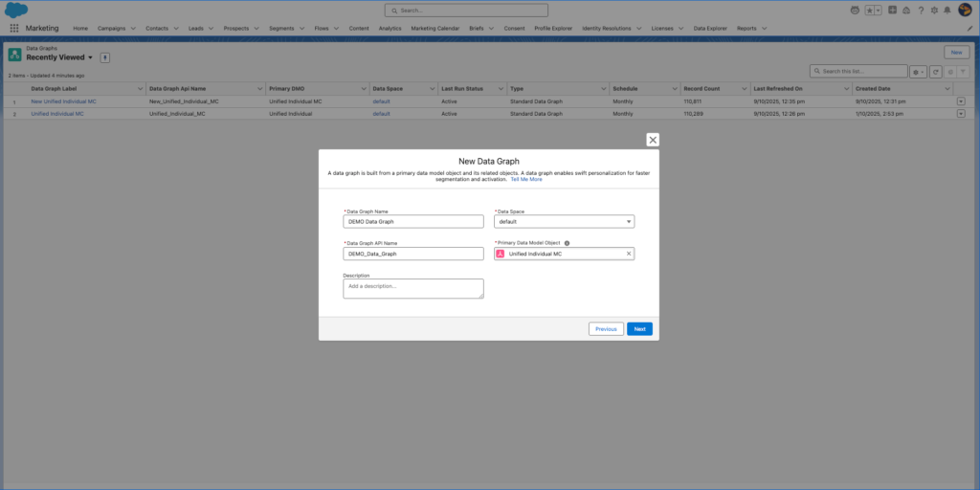Click the Next button in dialog

(639, 328)
